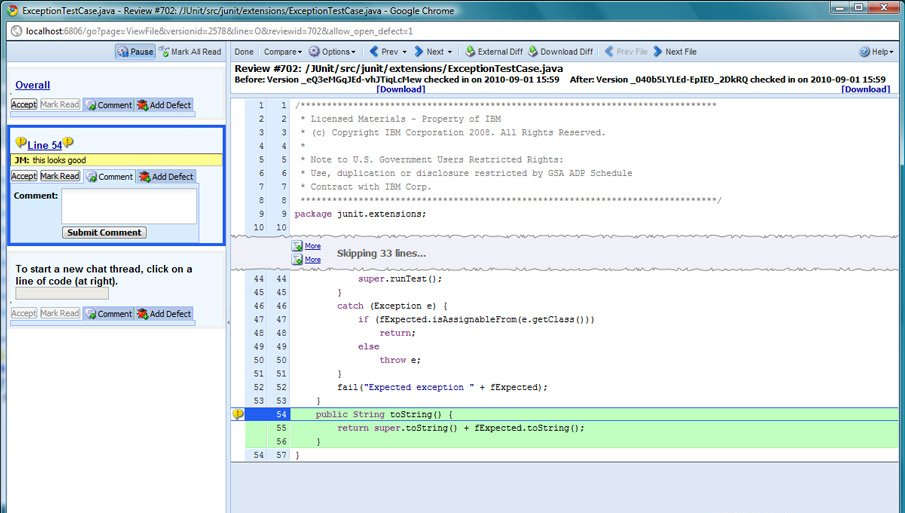The image size is (905, 513).
Task: Click Done in the toolbar
Action: click(244, 52)
